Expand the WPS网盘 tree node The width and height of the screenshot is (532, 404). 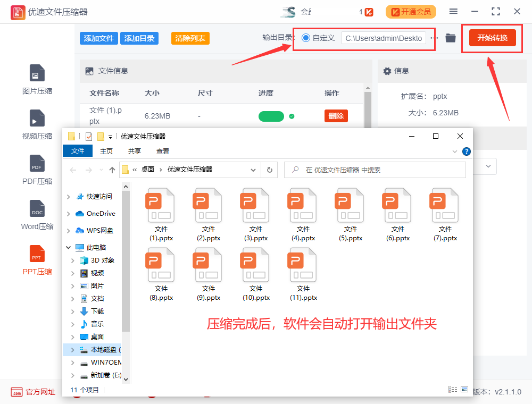click(x=69, y=231)
